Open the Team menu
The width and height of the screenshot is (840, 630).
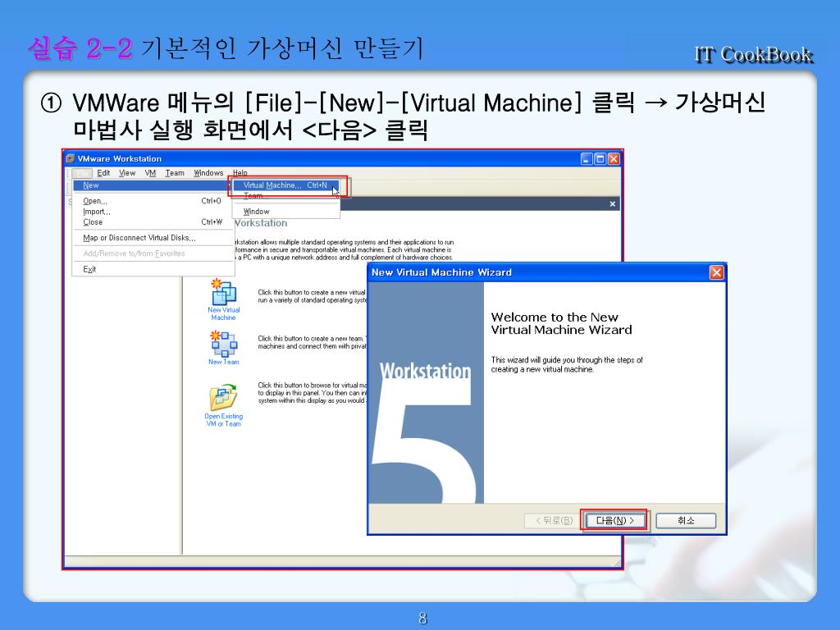coord(175,173)
